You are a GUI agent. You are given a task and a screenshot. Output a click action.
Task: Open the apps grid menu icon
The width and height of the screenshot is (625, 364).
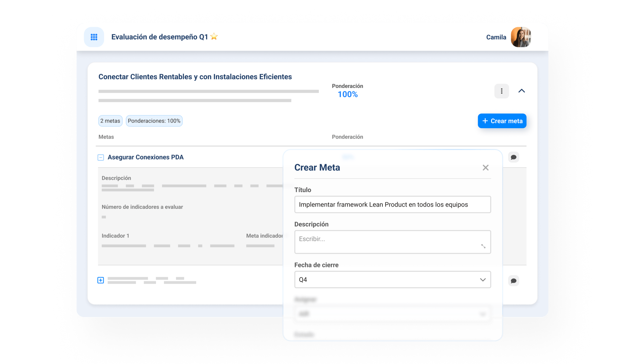[x=94, y=37]
